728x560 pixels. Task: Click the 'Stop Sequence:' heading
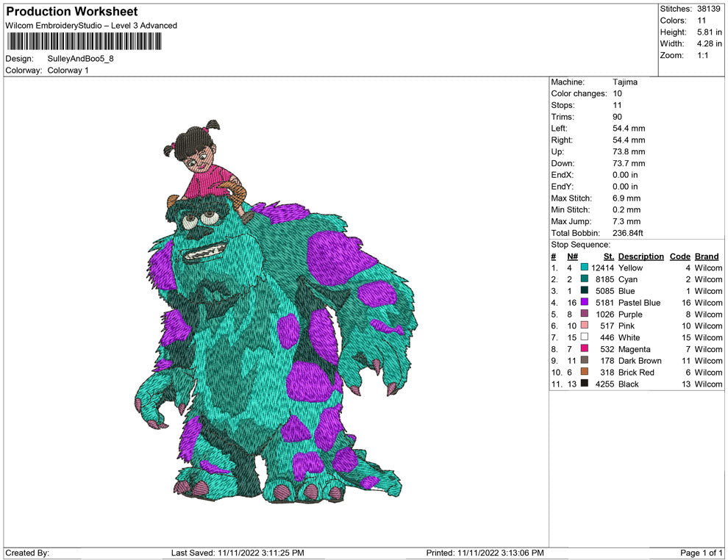click(x=580, y=245)
